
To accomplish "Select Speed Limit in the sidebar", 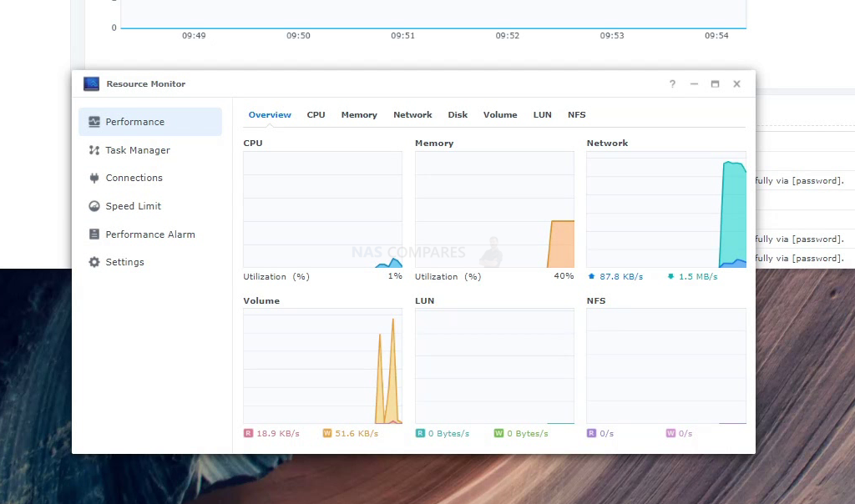I will coord(150,206).
